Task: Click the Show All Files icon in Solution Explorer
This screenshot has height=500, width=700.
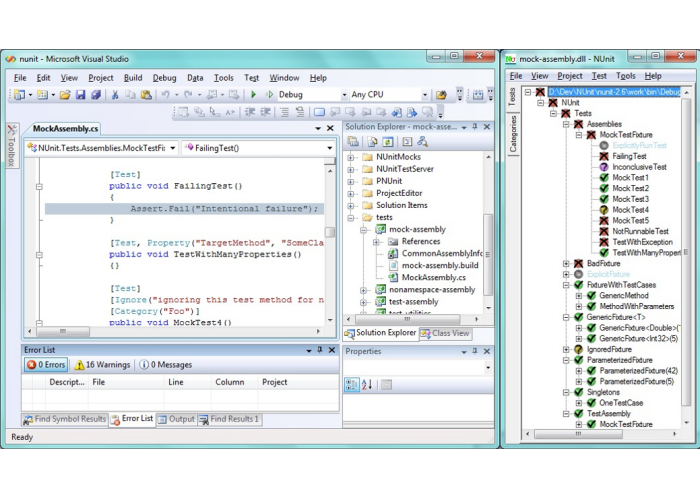Action: click(372, 142)
